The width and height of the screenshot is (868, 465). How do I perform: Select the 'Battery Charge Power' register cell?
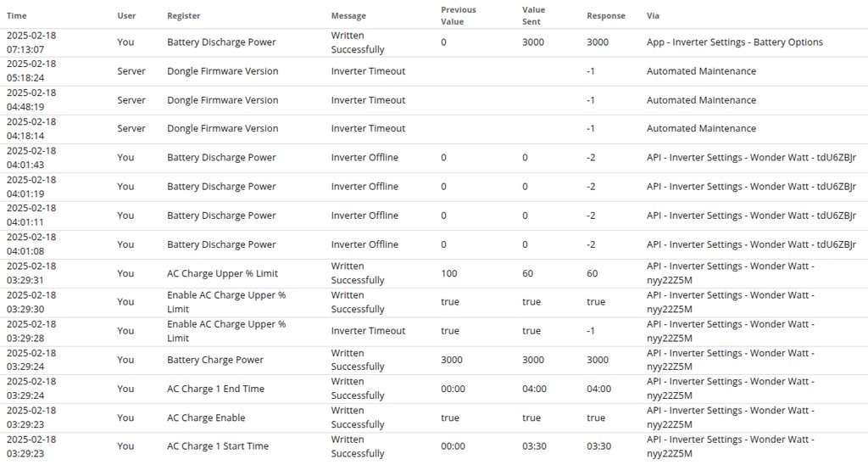(x=215, y=360)
